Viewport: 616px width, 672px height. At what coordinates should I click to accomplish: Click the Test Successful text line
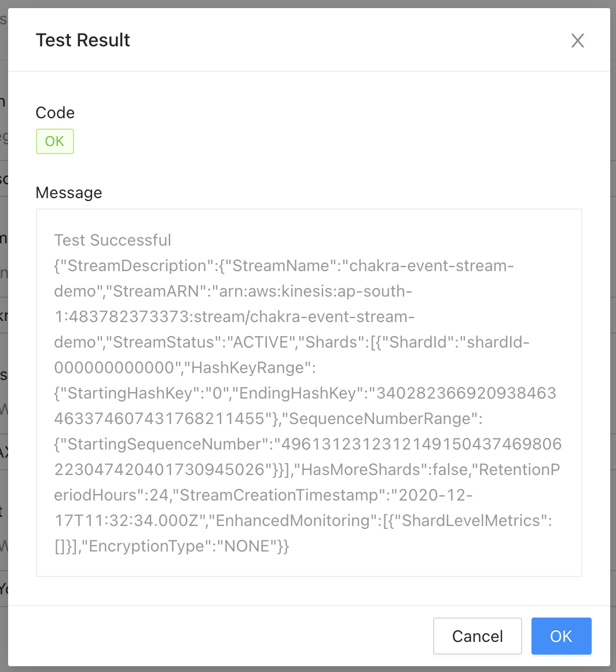(x=113, y=240)
